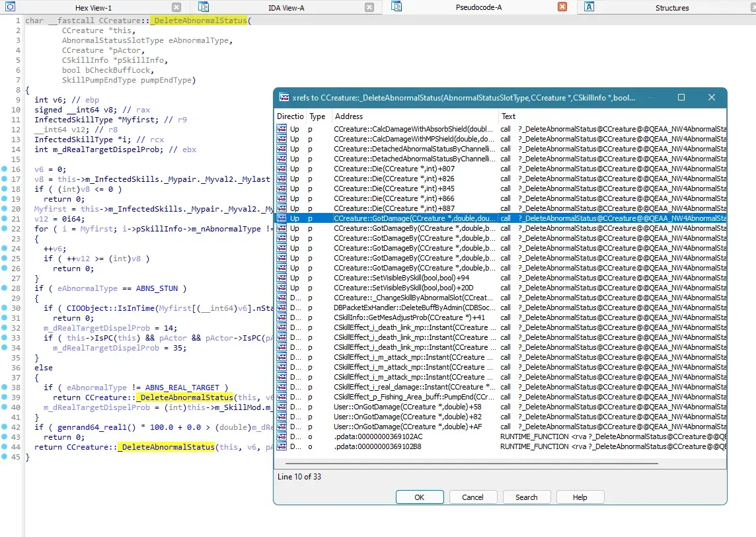Click CIOObject::IsInTime call on line 30
This screenshot has width=756, height=537.
(x=110, y=308)
